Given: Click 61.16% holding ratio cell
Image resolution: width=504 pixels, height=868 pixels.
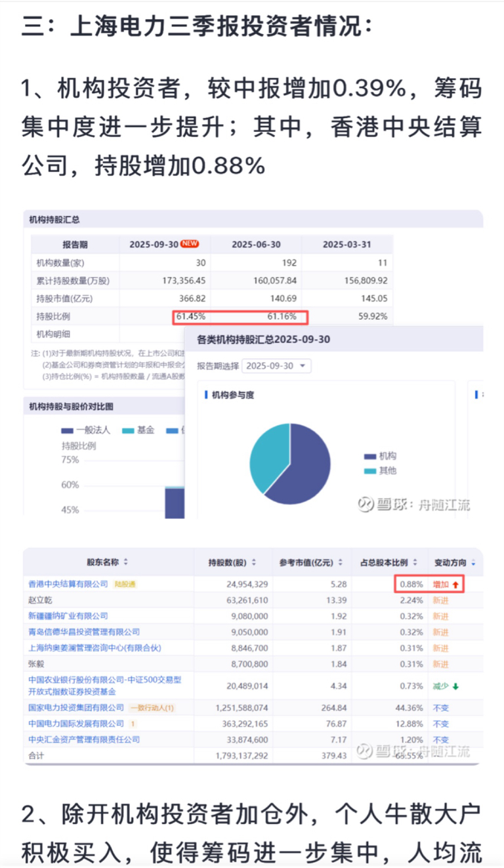Looking at the screenshot, I should click(282, 317).
